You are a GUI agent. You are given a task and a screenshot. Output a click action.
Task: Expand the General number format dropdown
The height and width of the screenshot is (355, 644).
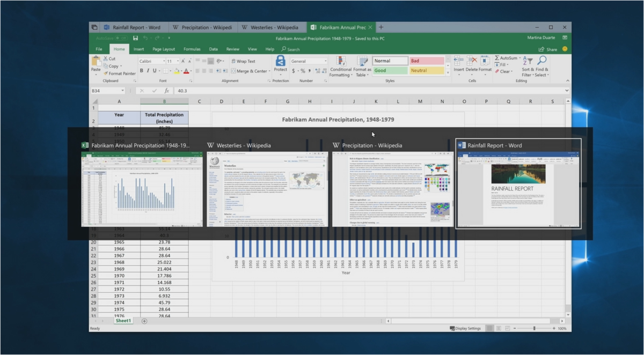click(x=325, y=61)
